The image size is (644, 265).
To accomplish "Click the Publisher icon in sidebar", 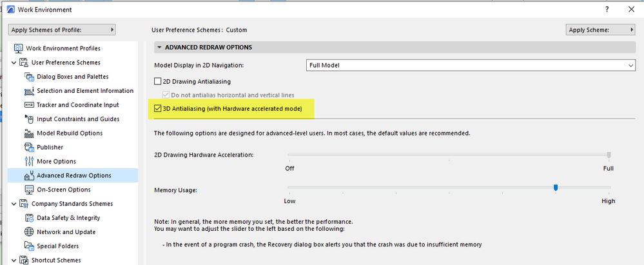I will [29, 148].
